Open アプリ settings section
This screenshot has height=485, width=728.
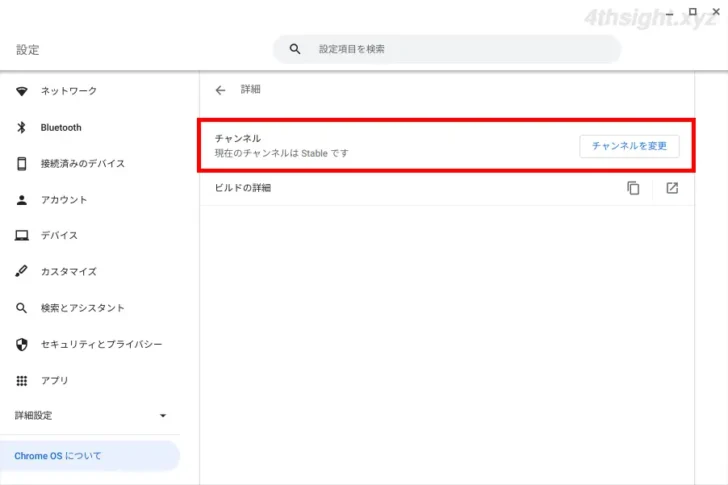[x=54, y=381]
